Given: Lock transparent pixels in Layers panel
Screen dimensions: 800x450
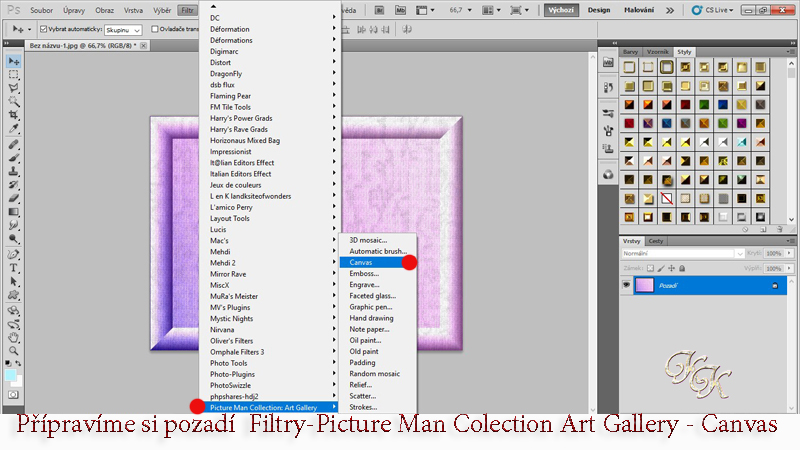Looking at the screenshot, I should click(x=650, y=268).
